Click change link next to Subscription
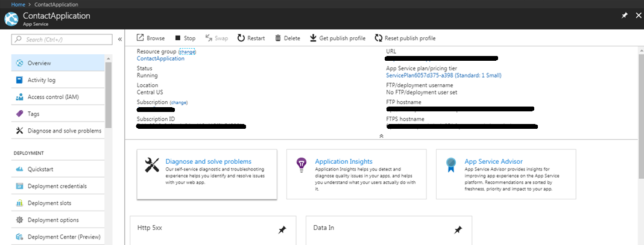This screenshot has height=245, width=644. coord(178,102)
